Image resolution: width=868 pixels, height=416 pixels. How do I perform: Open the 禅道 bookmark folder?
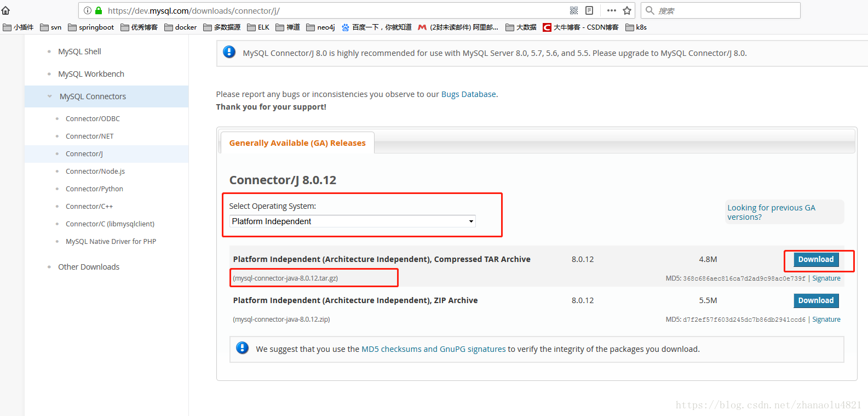point(288,27)
